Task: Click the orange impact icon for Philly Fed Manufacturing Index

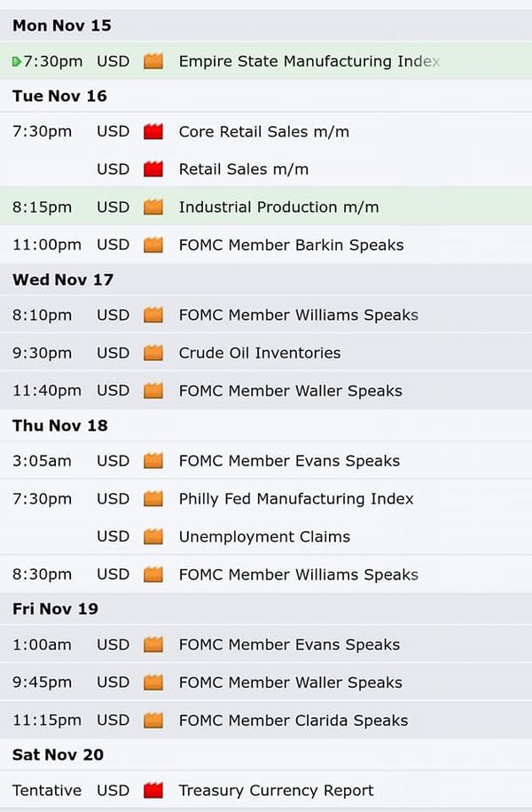Action: point(153,499)
